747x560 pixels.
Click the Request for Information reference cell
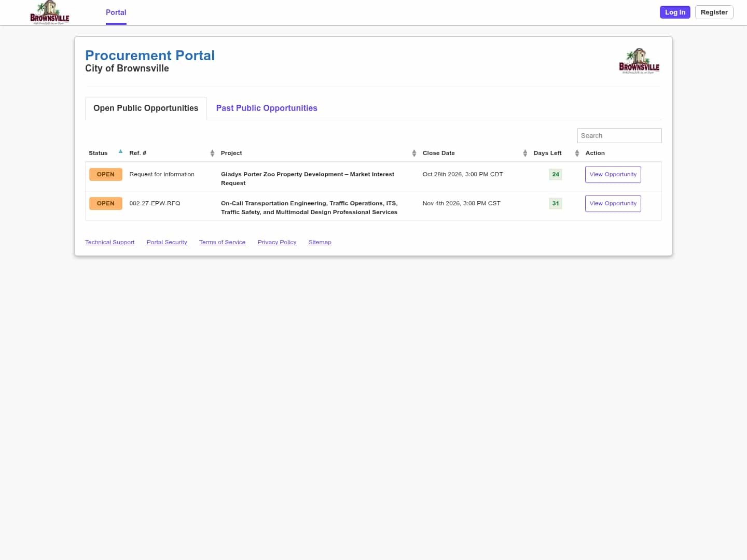[162, 174]
